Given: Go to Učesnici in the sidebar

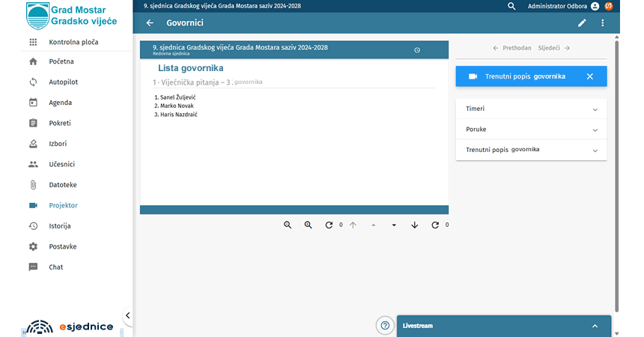Looking at the screenshot, I should tap(61, 164).
